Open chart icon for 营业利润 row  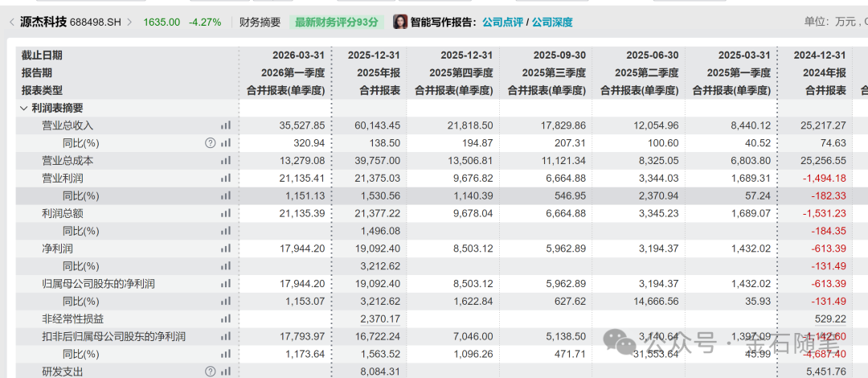[x=225, y=179]
